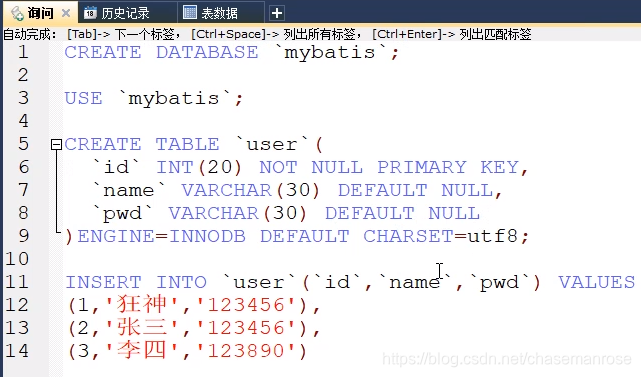
Task: Click the USE keyword on line 3
Action: (x=83, y=99)
